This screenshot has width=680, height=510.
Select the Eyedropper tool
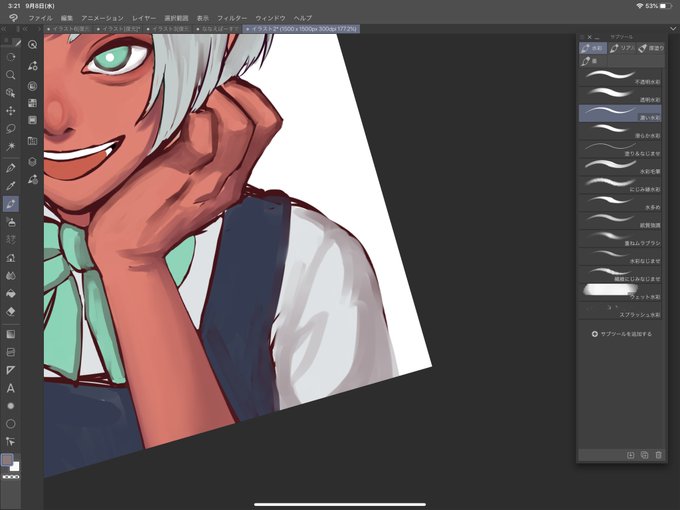click(11, 186)
